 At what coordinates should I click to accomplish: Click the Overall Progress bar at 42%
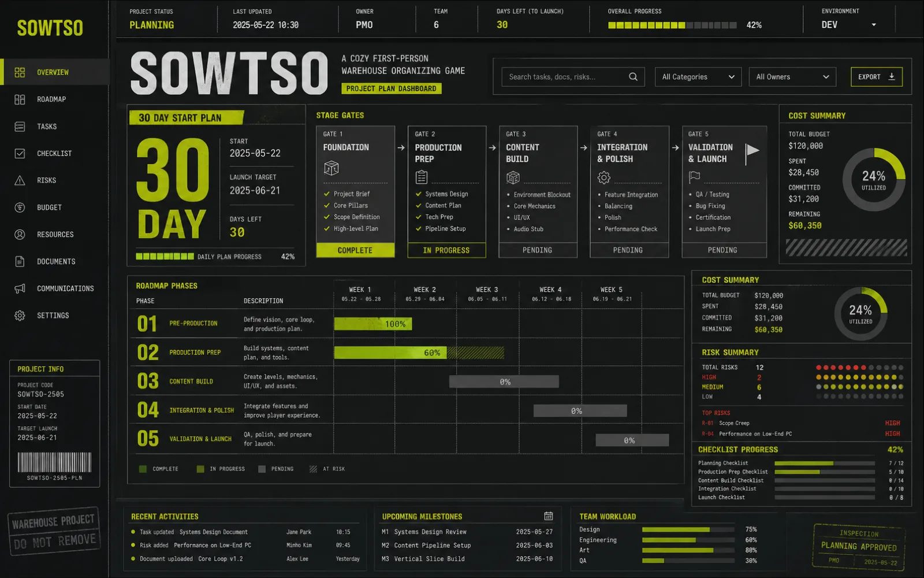pos(672,25)
